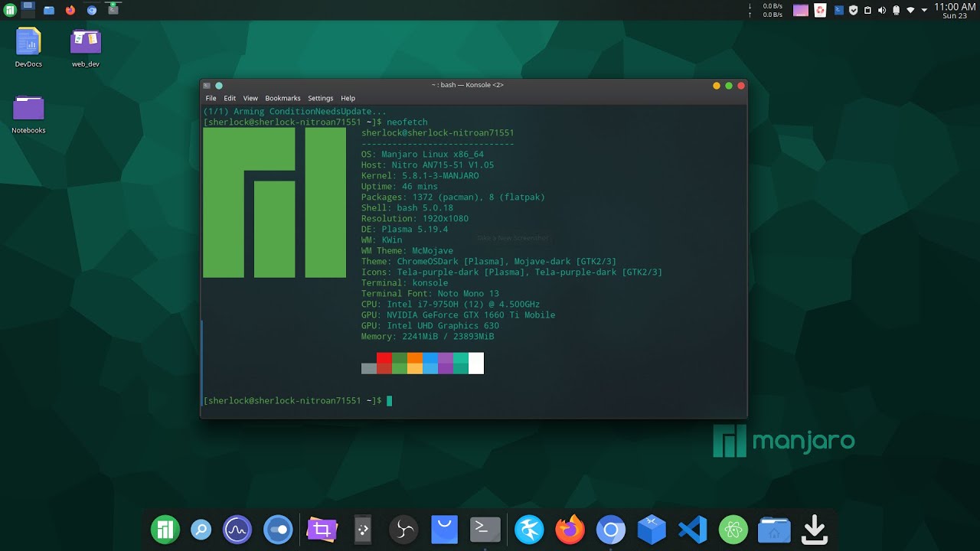Mute audio via the tray speaker icon

[881, 10]
